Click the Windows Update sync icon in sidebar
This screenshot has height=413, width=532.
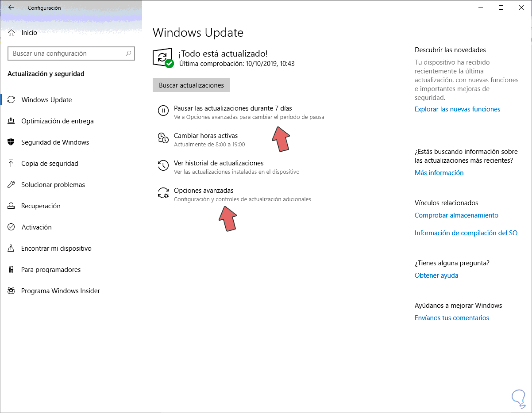click(12, 100)
